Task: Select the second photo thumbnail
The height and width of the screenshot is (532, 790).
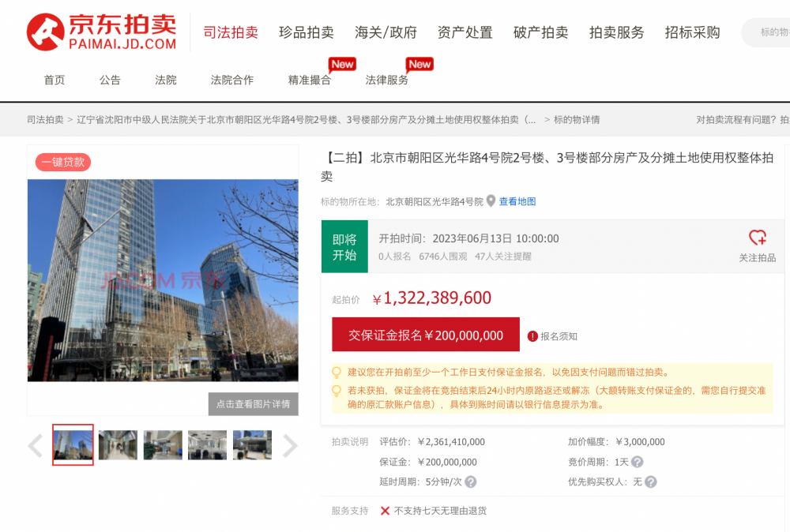Action: [118, 445]
